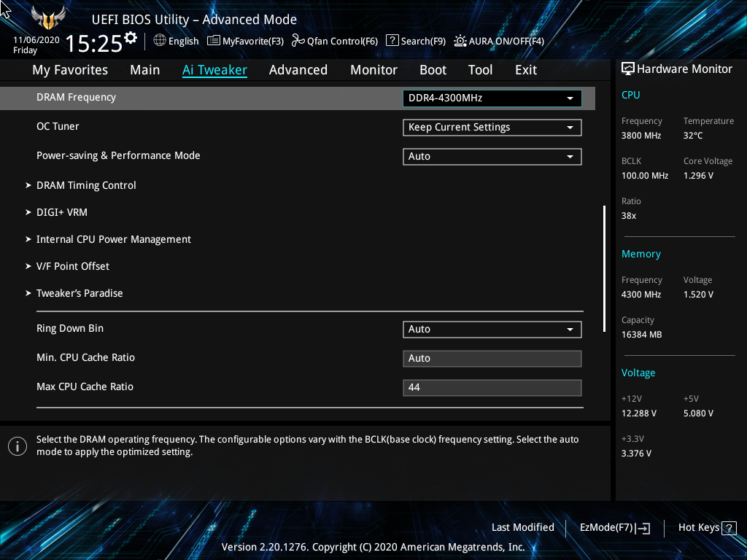Open the OC Tuner dropdown
This screenshot has width=747, height=560.
click(492, 127)
